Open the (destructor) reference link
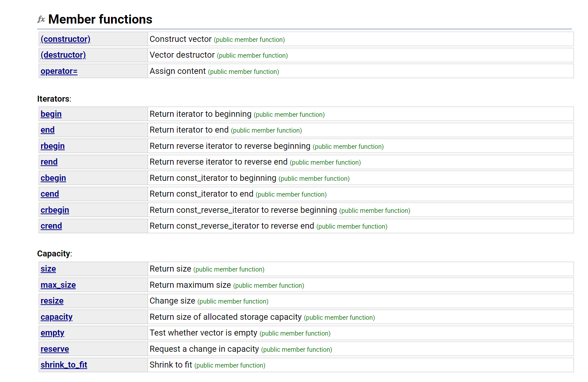This screenshot has width=588, height=382. coord(63,55)
